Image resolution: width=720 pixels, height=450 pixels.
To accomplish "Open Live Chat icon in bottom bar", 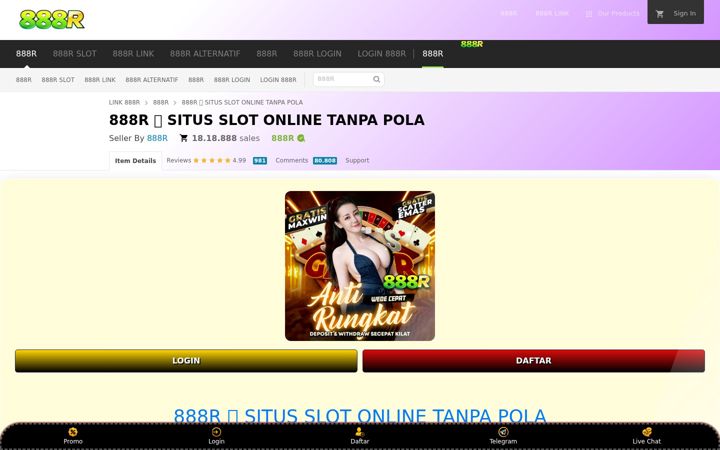I will coord(647,432).
